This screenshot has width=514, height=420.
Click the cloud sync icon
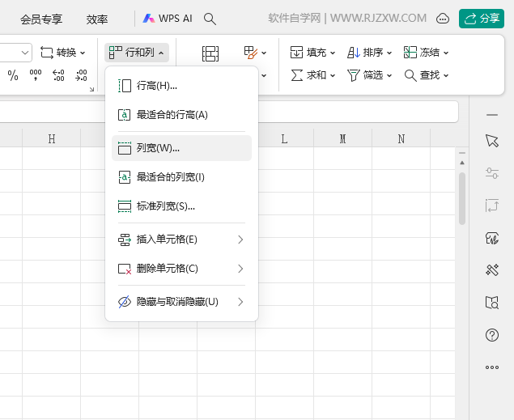[x=443, y=19]
